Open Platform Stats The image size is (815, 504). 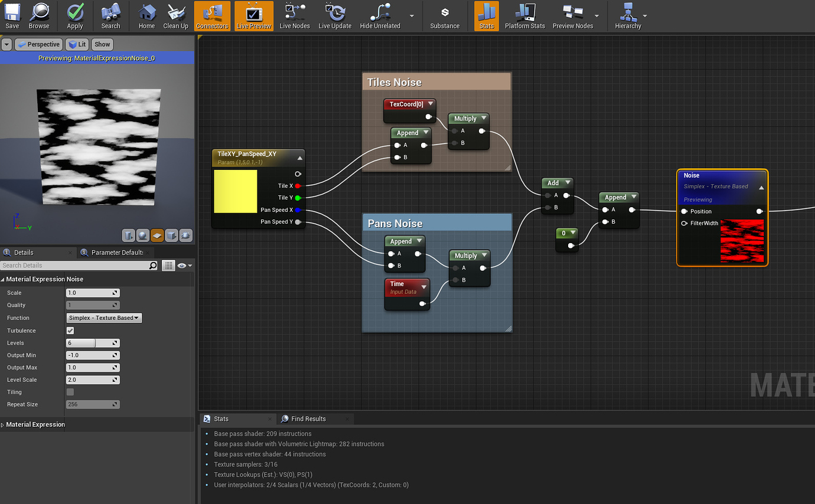(x=524, y=16)
